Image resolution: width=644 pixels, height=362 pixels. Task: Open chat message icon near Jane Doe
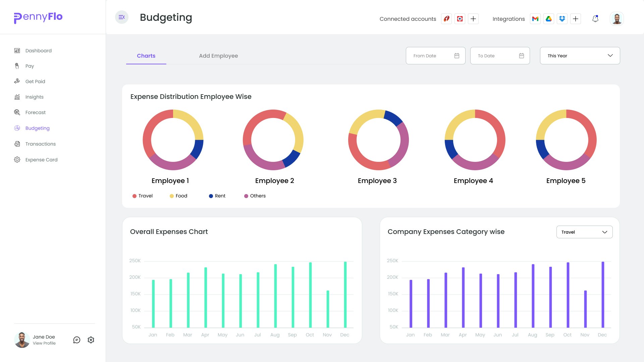click(77, 340)
